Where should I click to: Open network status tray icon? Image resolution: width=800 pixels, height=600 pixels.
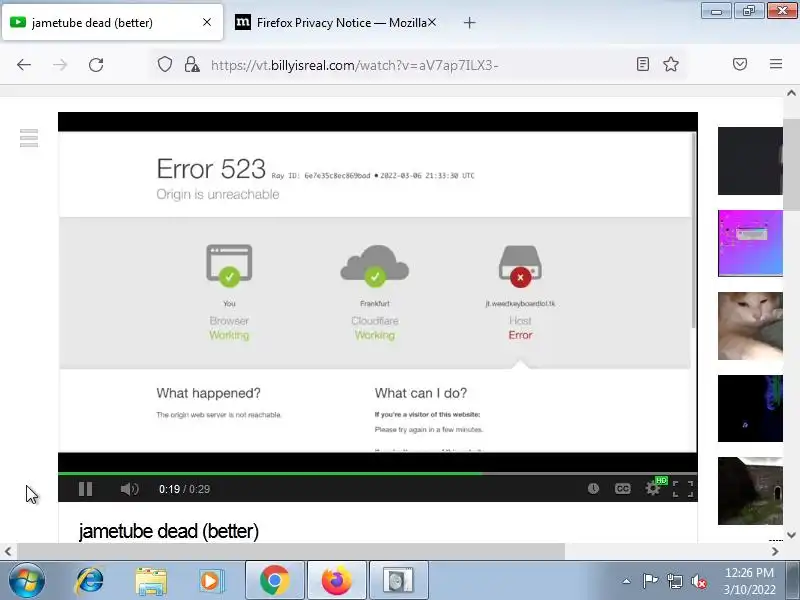tap(674, 581)
